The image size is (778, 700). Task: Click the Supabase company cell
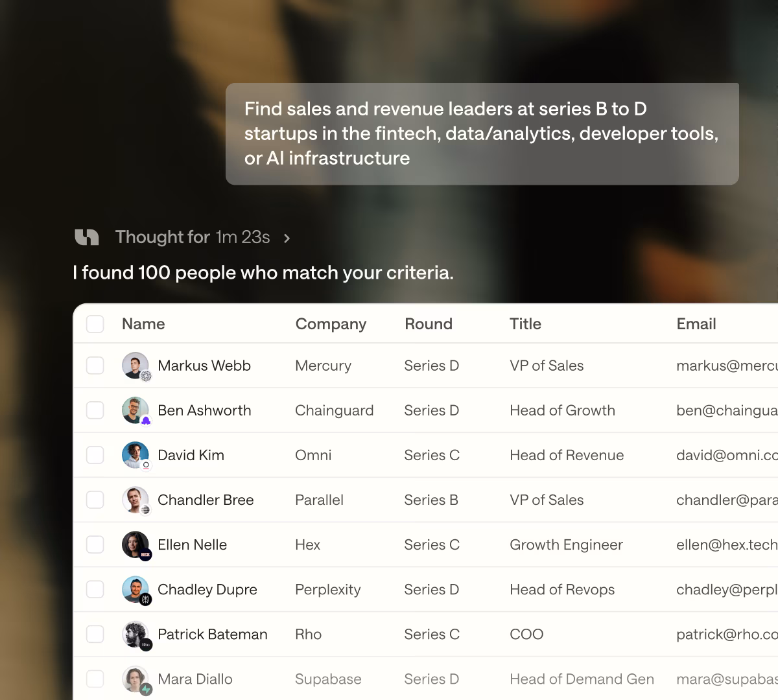(x=328, y=679)
